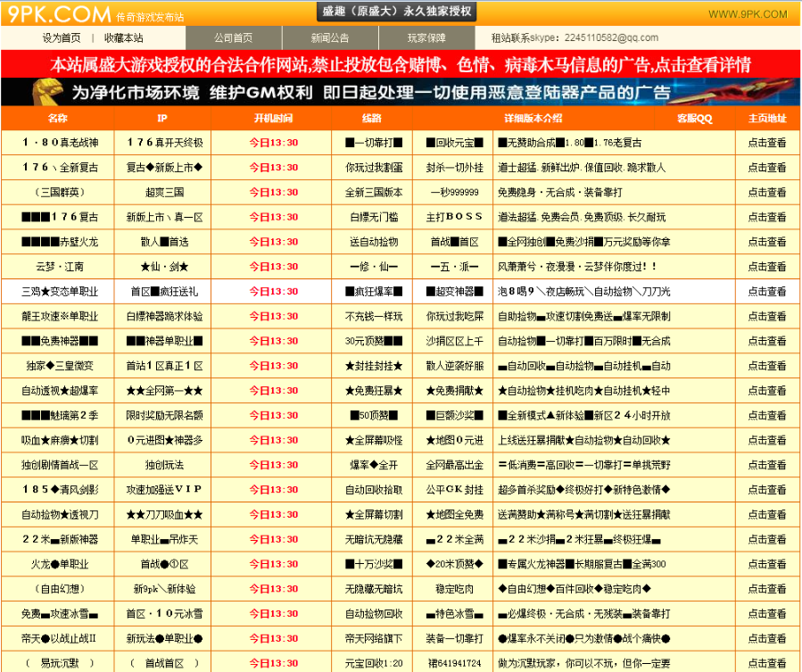This screenshot has height=672, width=802.
Task: Switch to the 新闻公告 tab
Action: coord(330,37)
